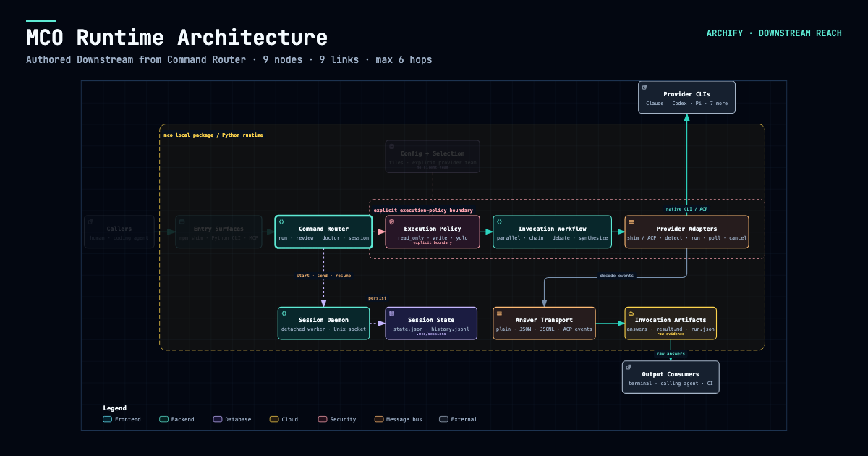
Task: Click the External legend label
Action: (464, 419)
